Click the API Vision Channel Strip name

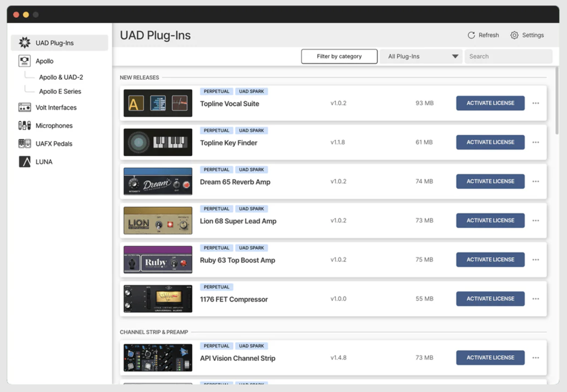tap(237, 358)
